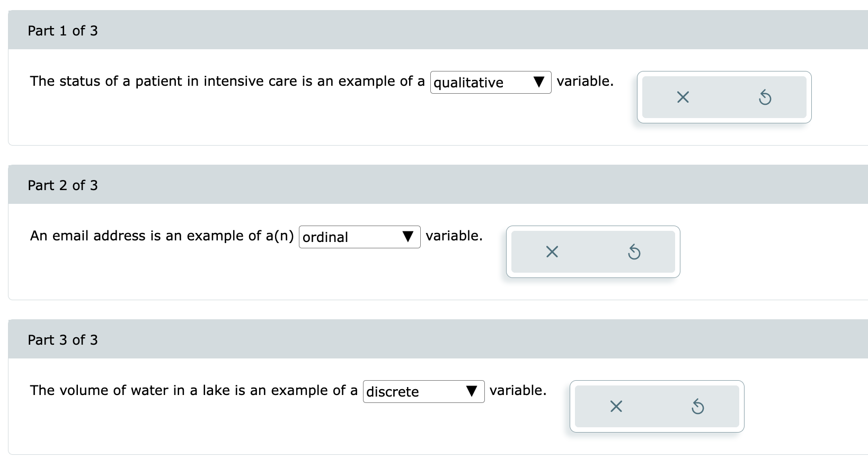868x467 pixels.
Task: Select the Part 2 of 3 header
Action: [x=63, y=185]
